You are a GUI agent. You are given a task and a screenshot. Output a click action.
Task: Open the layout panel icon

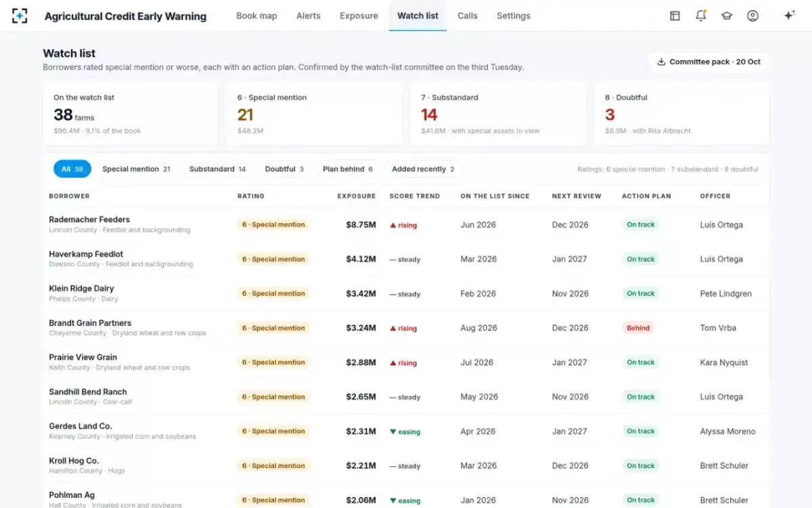click(x=675, y=16)
